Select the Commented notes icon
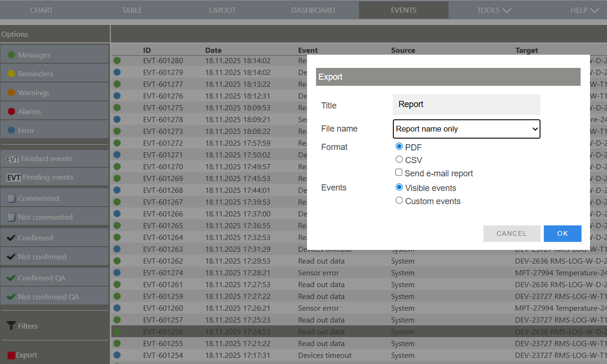Screen dimensions: 607x364 point(12,198)
